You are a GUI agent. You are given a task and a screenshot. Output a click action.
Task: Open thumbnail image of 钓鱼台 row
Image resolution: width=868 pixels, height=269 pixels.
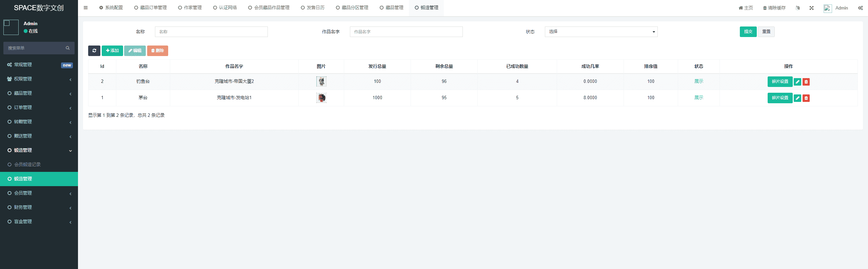pyautogui.click(x=321, y=82)
